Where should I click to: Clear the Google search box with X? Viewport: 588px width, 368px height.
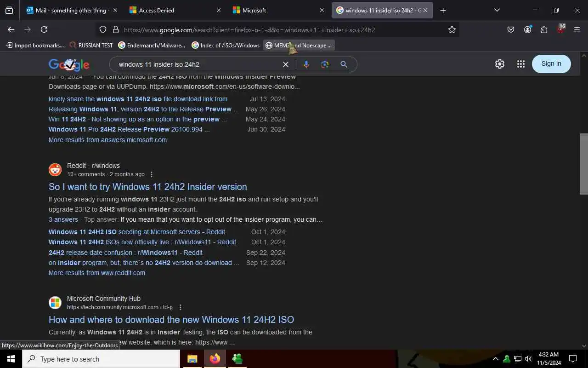pyautogui.click(x=286, y=64)
